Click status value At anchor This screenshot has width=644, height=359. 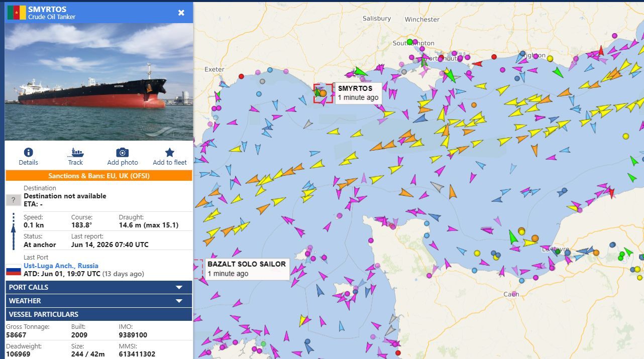pyautogui.click(x=40, y=245)
